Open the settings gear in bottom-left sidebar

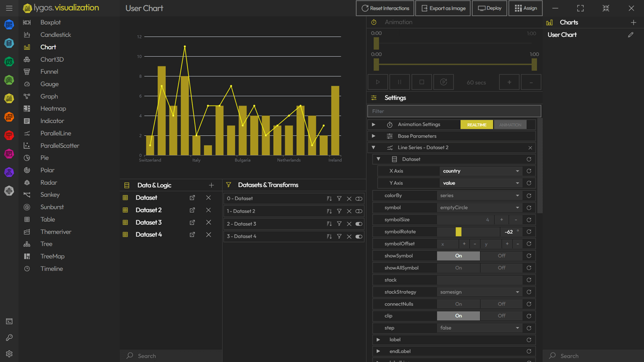click(9, 353)
